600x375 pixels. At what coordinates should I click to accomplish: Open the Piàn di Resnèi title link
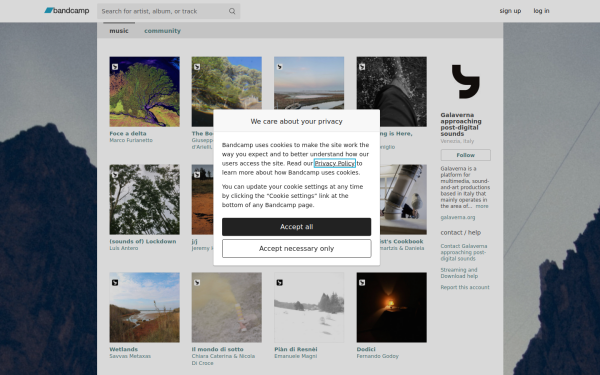(295, 349)
